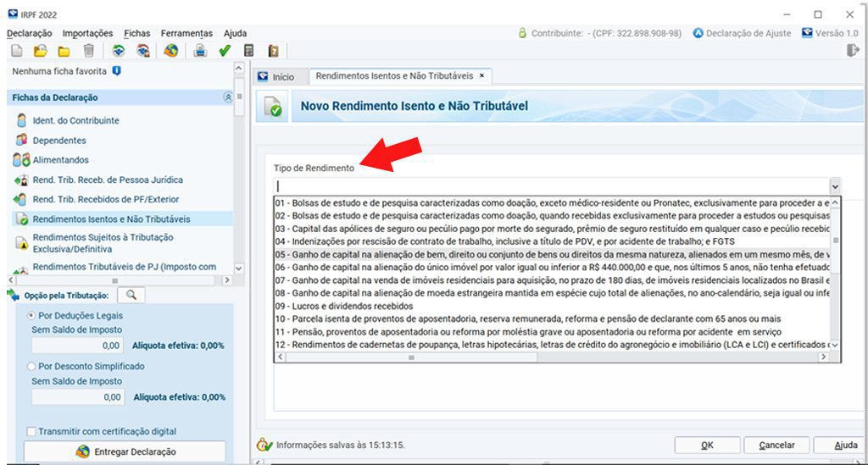The image size is (868, 465).
Task: Click the OK button
Action: (x=708, y=445)
